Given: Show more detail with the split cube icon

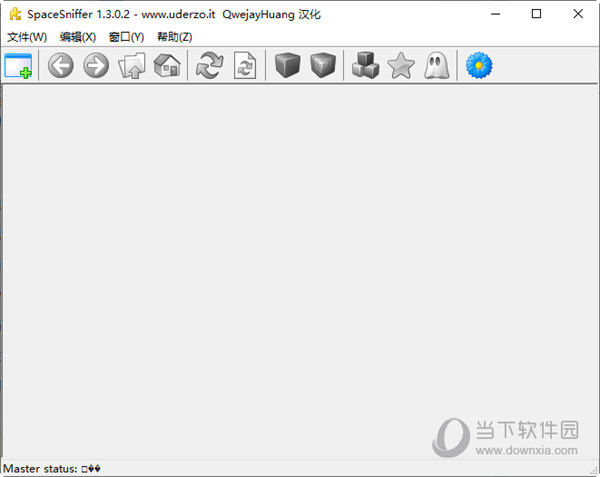Looking at the screenshot, I should click(x=323, y=67).
